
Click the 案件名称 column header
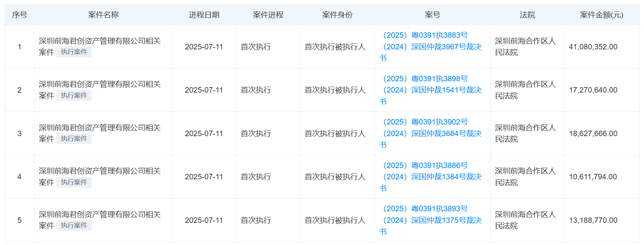point(103,15)
